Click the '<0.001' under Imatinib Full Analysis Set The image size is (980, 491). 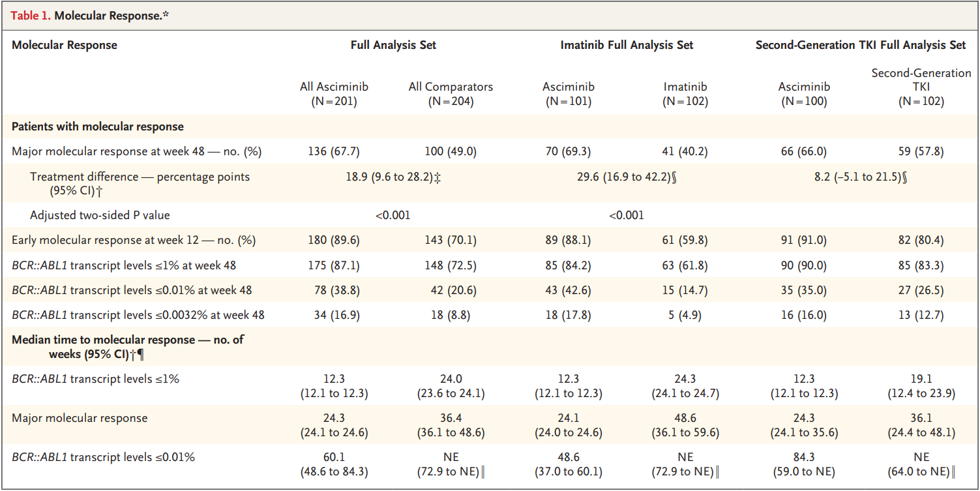click(626, 215)
